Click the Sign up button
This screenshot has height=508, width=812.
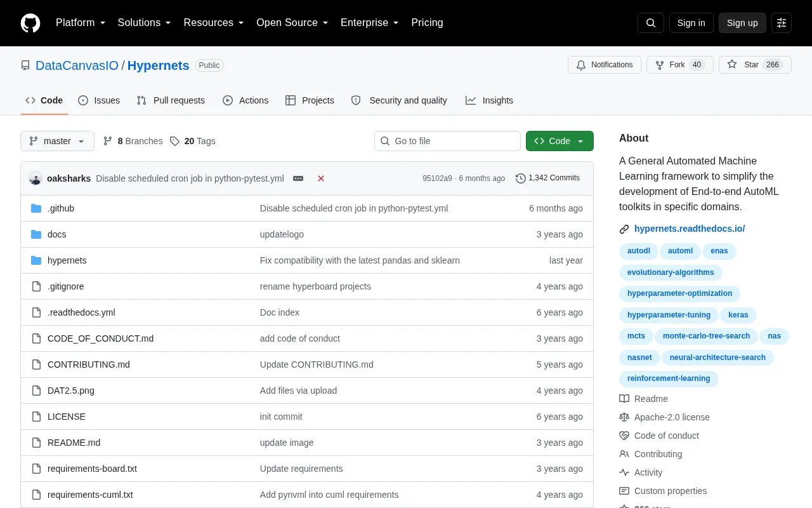(x=742, y=23)
